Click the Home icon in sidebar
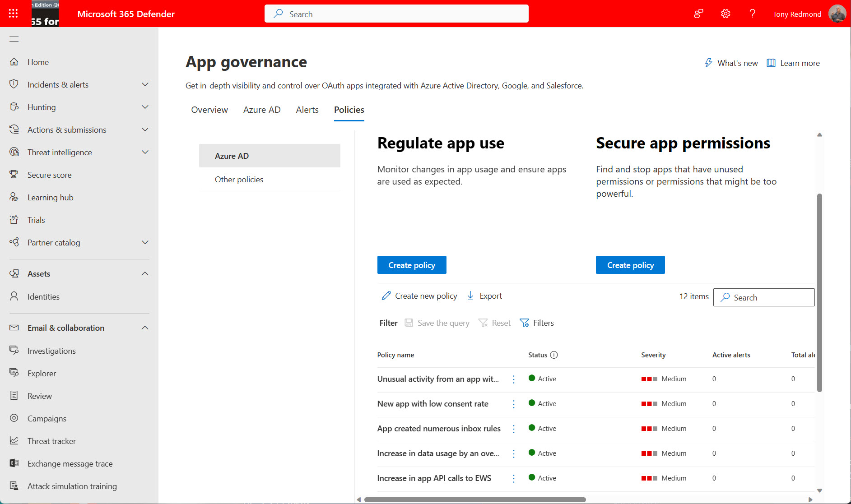851x504 pixels. (14, 62)
